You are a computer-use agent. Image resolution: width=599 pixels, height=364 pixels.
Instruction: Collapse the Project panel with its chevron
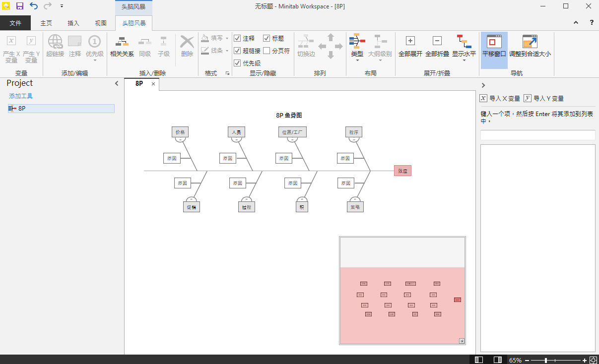click(117, 83)
